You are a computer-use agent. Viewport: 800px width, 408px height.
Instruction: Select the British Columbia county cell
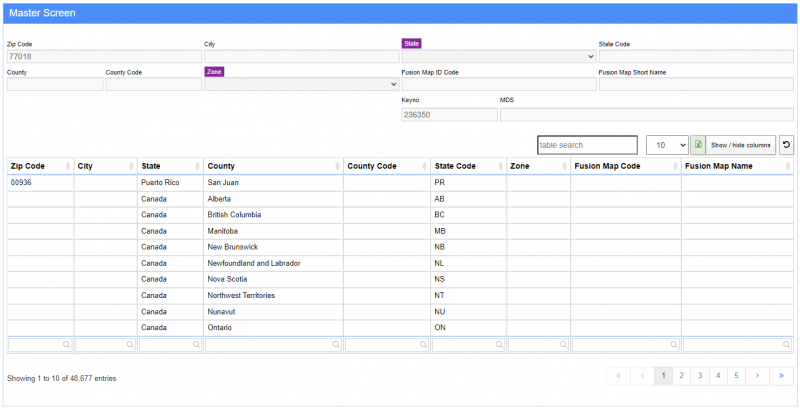click(233, 214)
